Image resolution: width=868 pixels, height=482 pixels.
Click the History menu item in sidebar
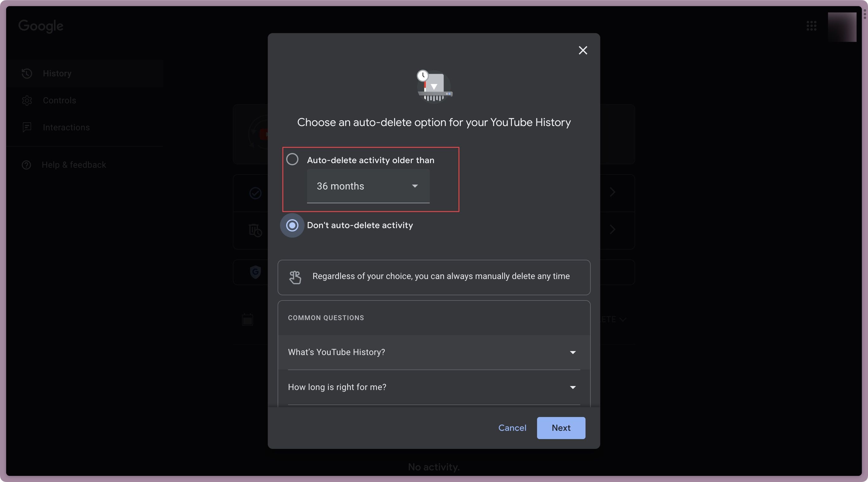57,73
